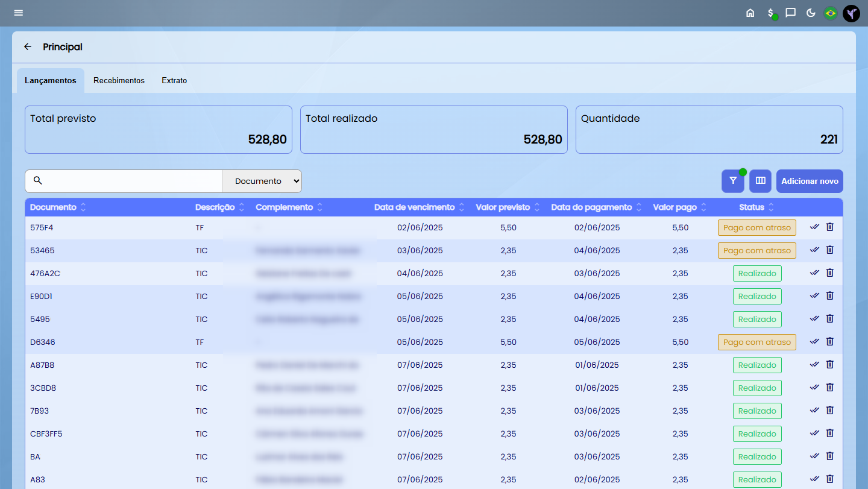Open the column chooser button
Viewport: 868px width, 489px height.
tap(761, 181)
